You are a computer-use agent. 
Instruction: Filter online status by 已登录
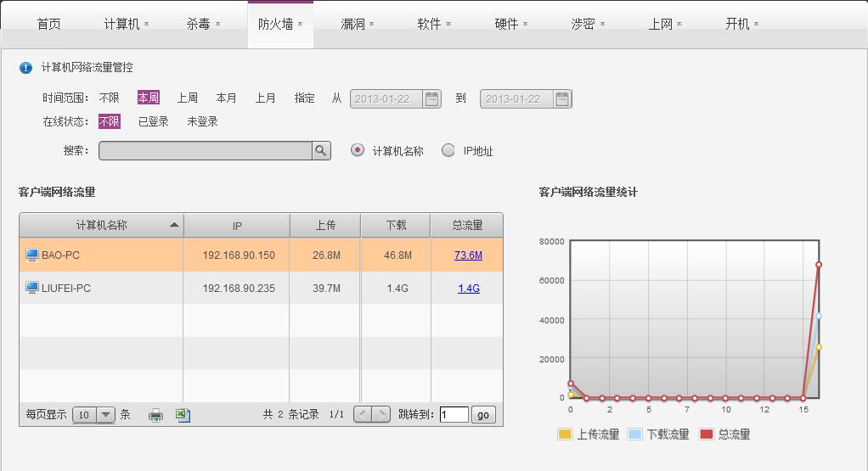click(x=154, y=121)
